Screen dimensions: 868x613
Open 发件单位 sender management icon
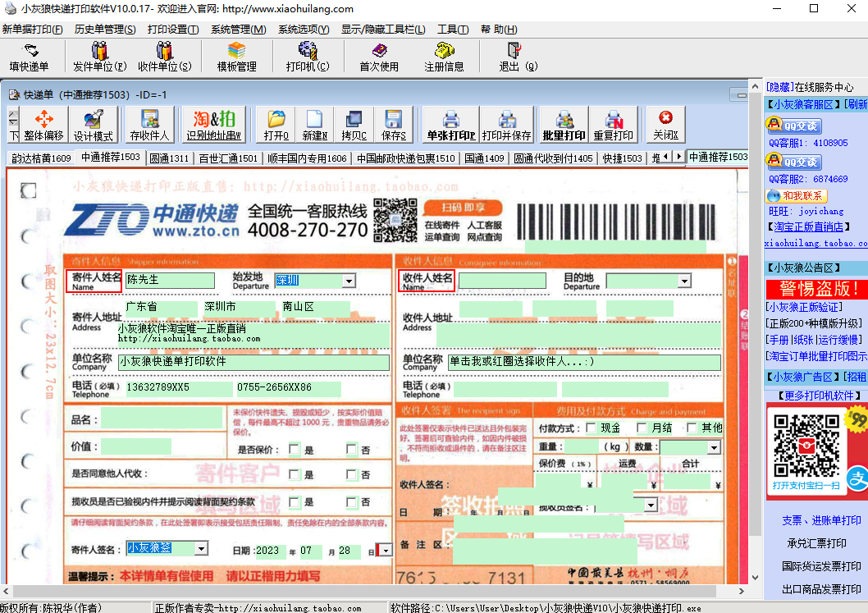point(99,57)
